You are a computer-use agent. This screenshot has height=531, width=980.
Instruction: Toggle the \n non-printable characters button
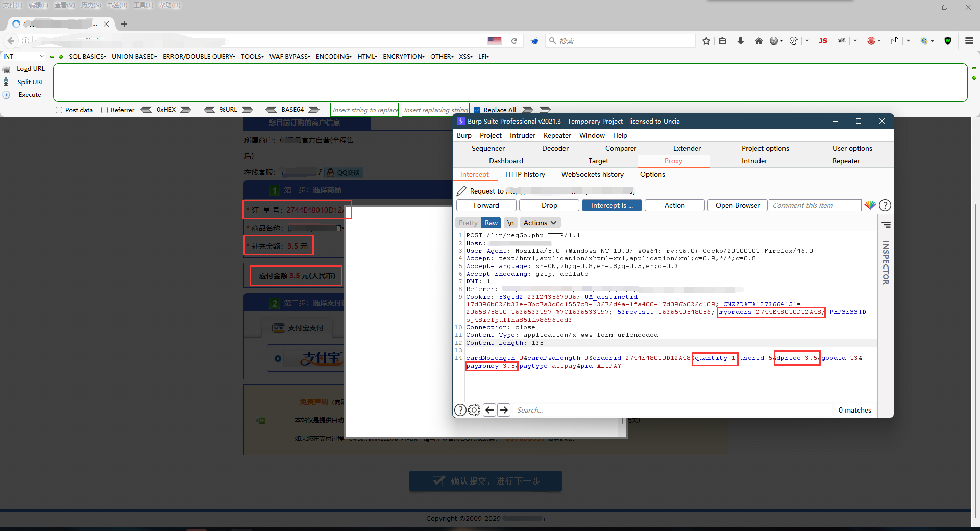coord(510,223)
